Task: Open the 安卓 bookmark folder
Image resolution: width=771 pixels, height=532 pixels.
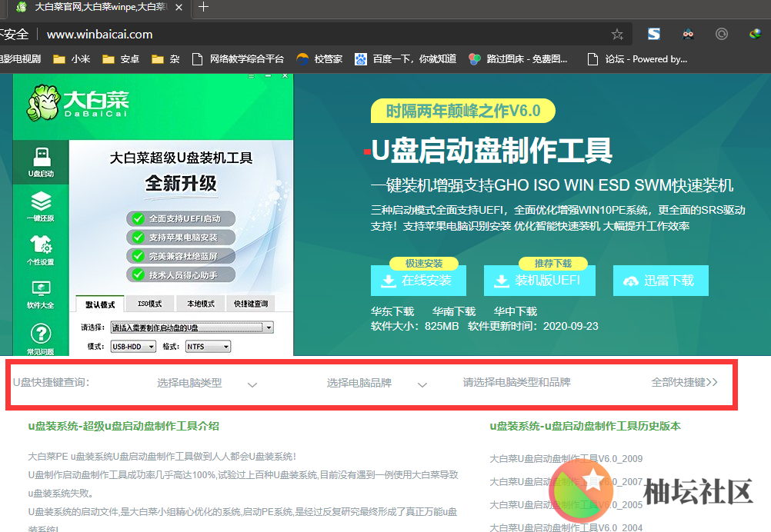Action: [x=121, y=59]
